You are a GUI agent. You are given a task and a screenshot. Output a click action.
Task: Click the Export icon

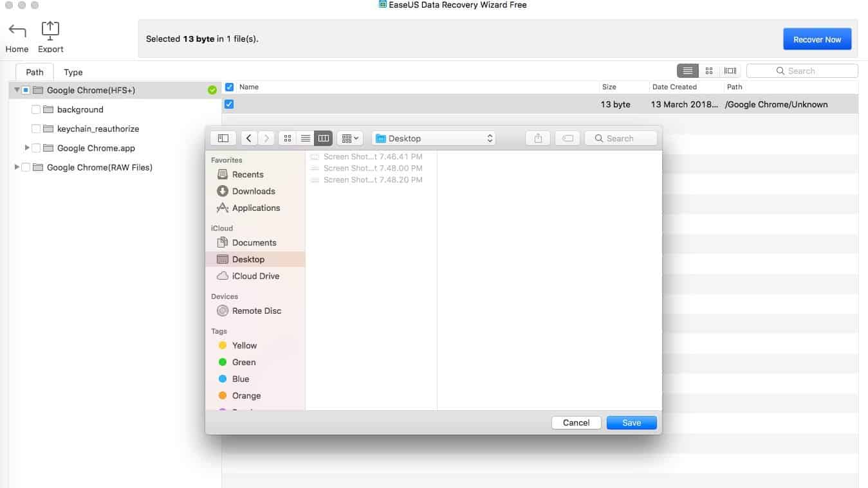tap(50, 30)
